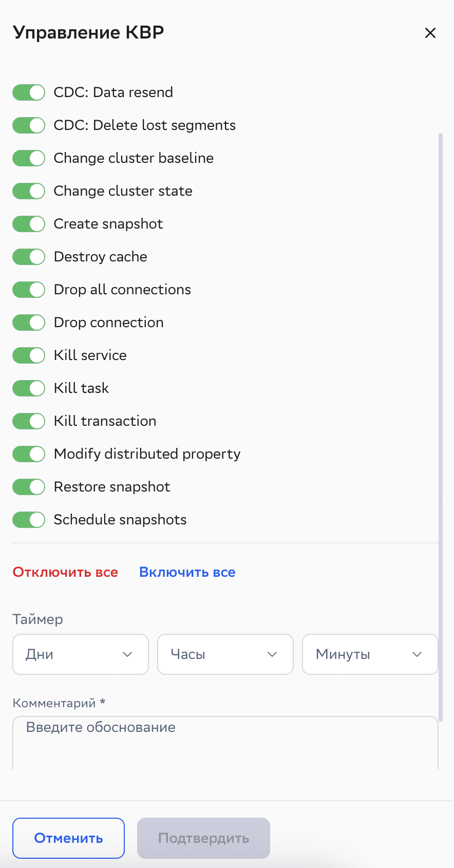Toggle Kill service switch off

coord(29,355)
